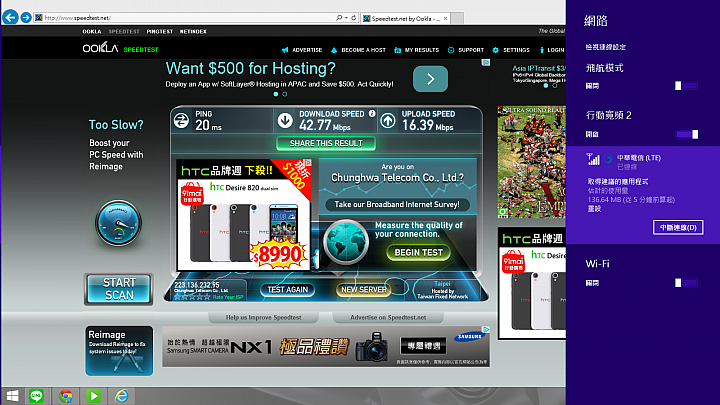Click the Login link
The width and height of the screenshot is (720, 405).
pyautogui.click(x=552, y=50)
